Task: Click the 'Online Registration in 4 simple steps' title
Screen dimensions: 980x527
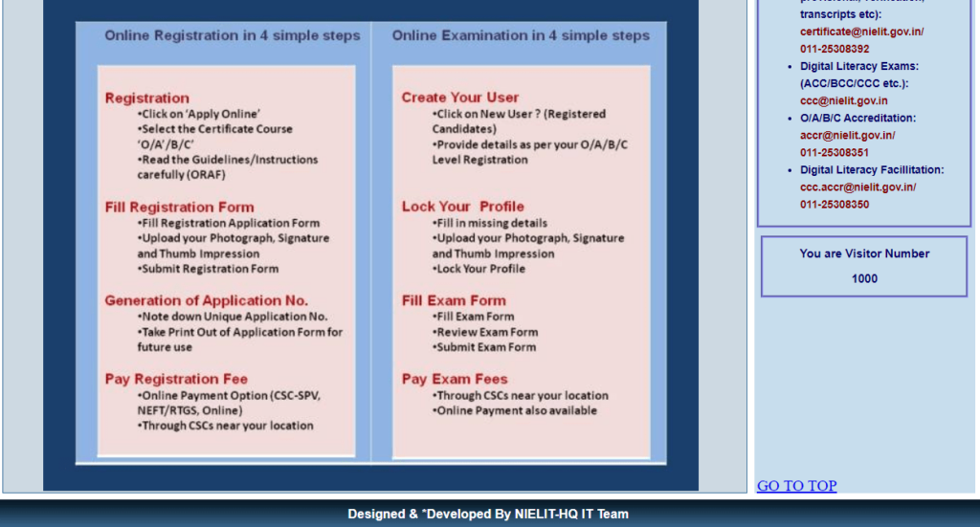Action: point(233,35)
